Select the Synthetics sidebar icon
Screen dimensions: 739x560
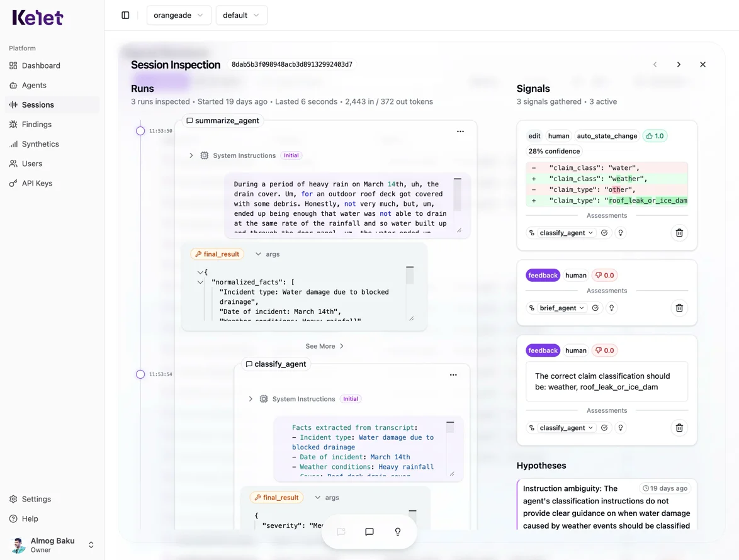click(x=14, y=143)
